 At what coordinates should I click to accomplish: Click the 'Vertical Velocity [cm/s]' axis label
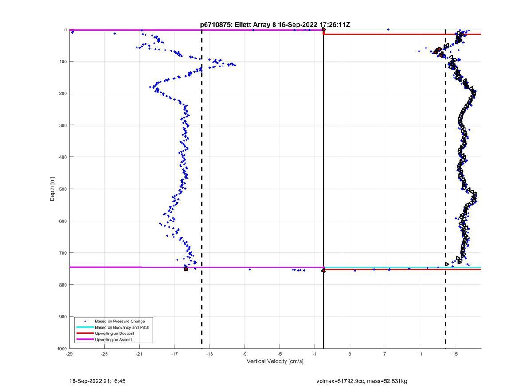[x=275, y=361]
